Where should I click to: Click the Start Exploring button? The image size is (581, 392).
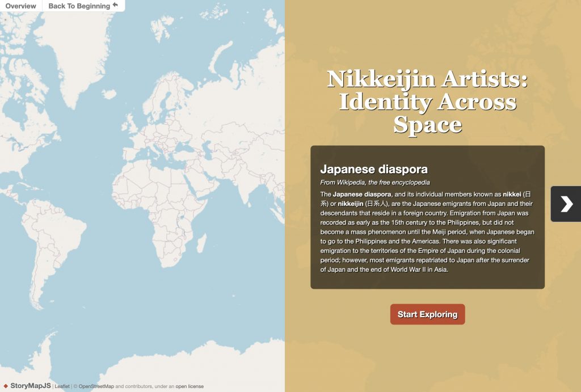tap(427, 314)
